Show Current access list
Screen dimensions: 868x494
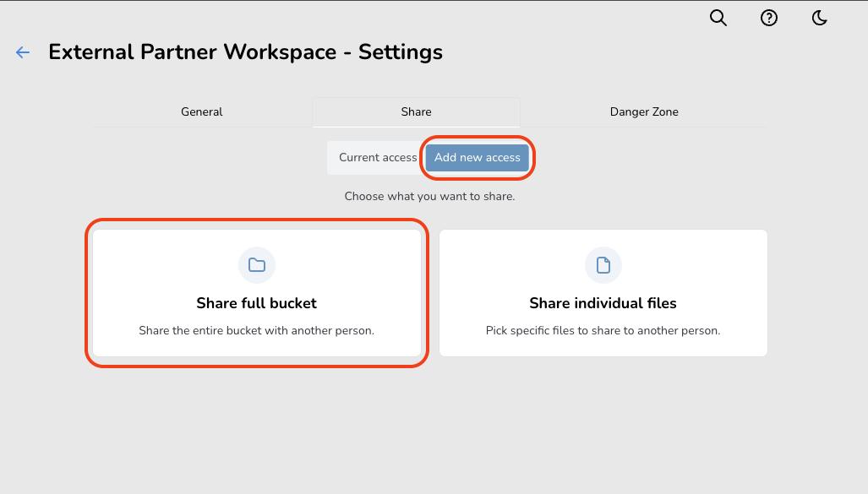378,158
